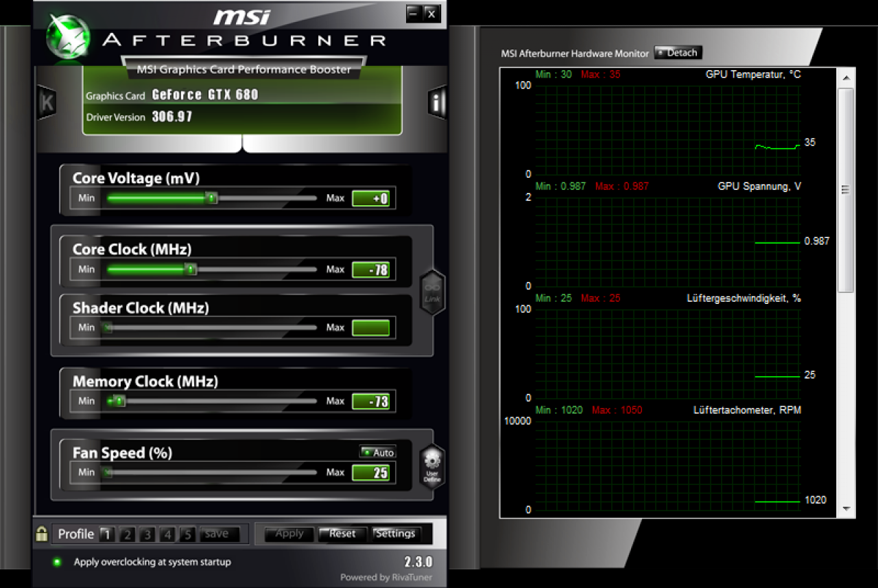The image size is (878, 588).
Task: Click the Min : 30 temperature value
Action: tap(554, 74)
